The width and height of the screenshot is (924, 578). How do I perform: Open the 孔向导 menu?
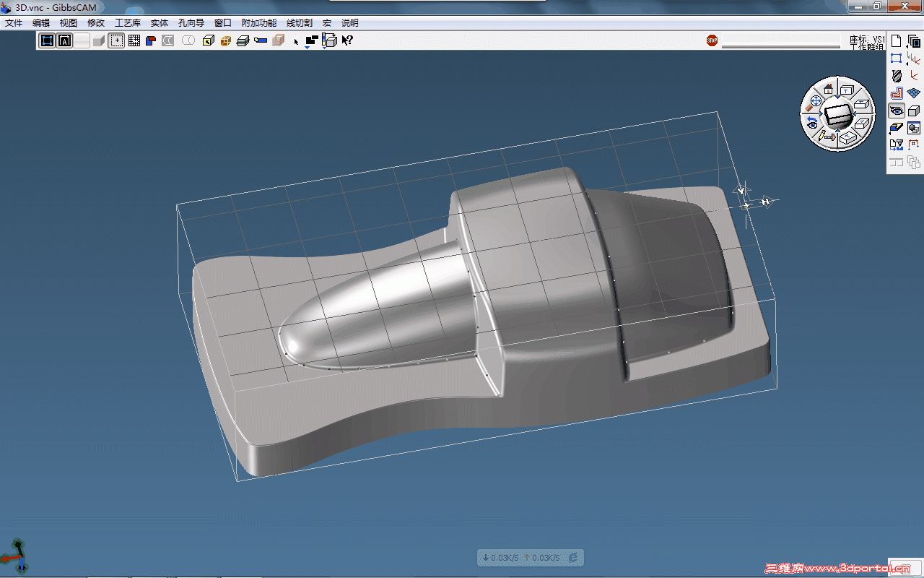click(191, 23)
